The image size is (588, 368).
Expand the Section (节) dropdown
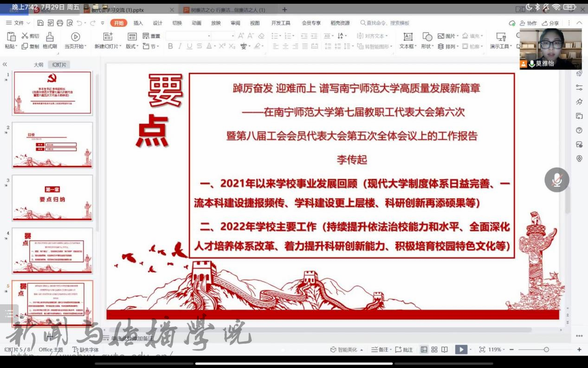[151, 46]
